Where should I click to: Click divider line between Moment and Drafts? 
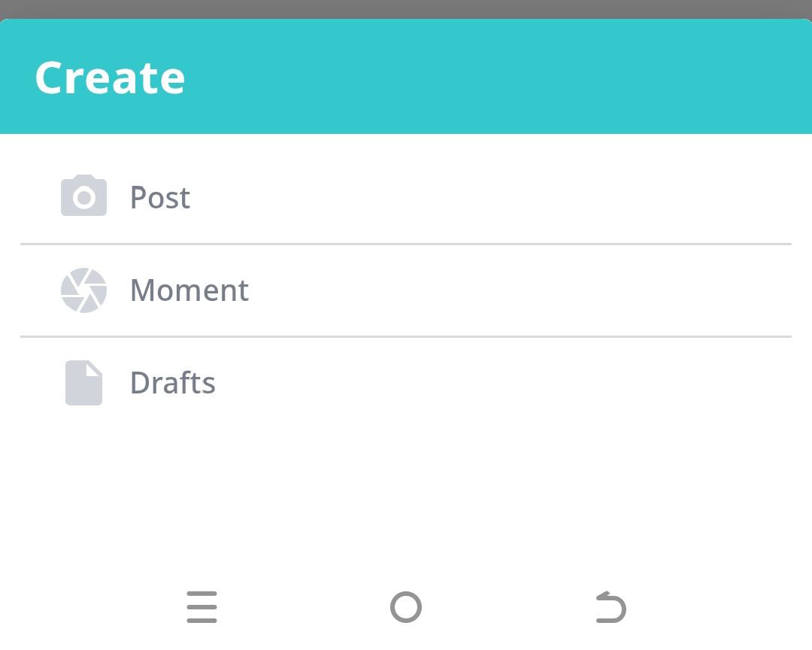406,336
